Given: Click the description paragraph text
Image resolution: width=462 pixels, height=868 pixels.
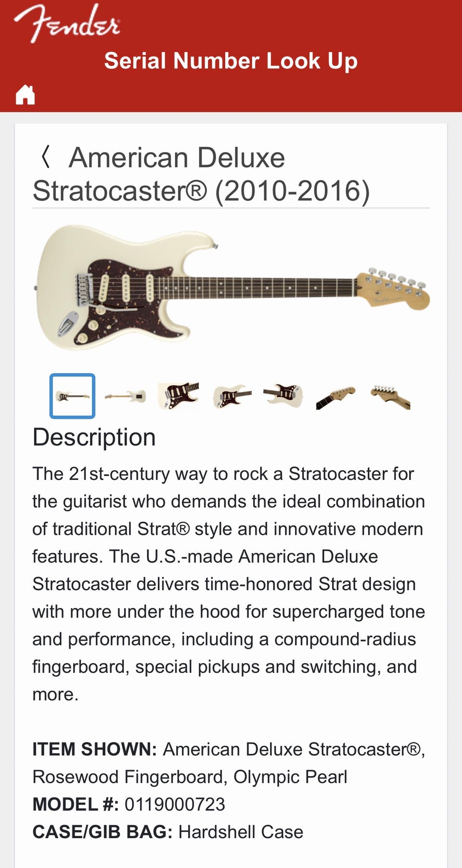Looking at the screenshot, I should click(x=229, y=584).
